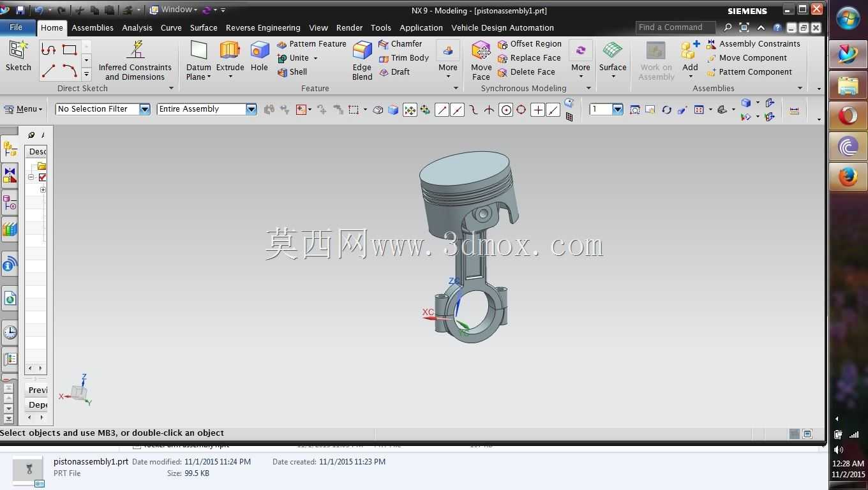Click the Firefox icon in the taskbar
The image size is (868, 490).
click(x=848, y=177)
